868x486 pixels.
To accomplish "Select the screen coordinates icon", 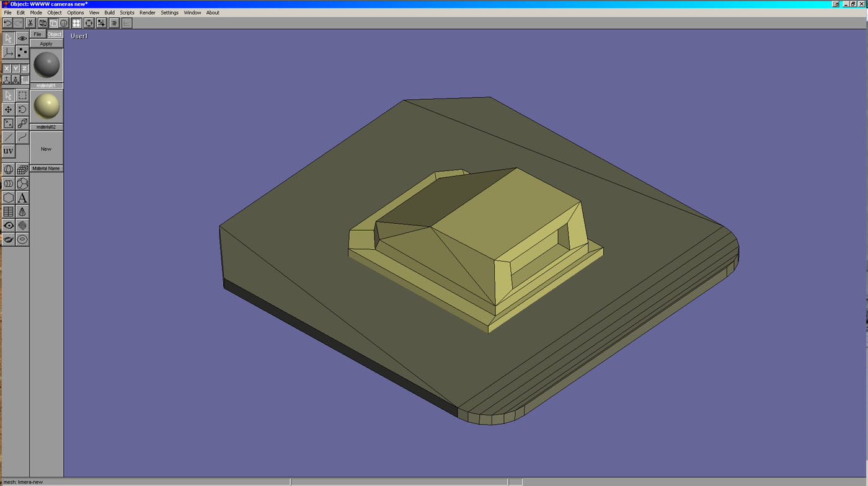I will tap(24, 80).
